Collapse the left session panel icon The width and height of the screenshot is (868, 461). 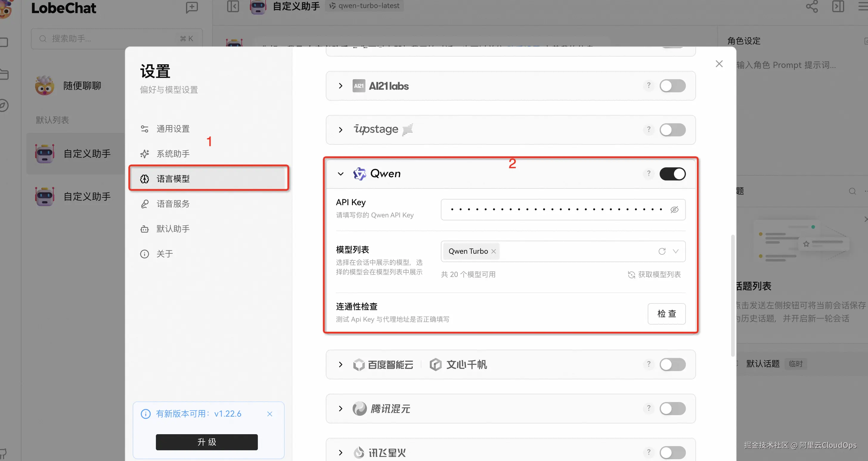233,6
